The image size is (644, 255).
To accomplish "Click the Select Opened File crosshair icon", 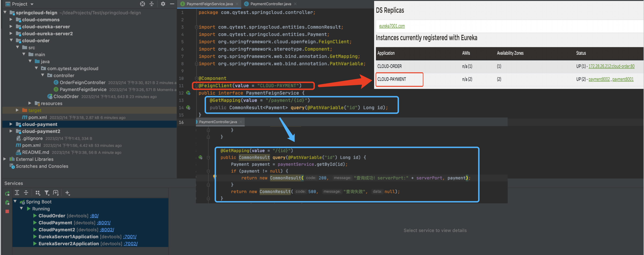I will coord(142,4).
